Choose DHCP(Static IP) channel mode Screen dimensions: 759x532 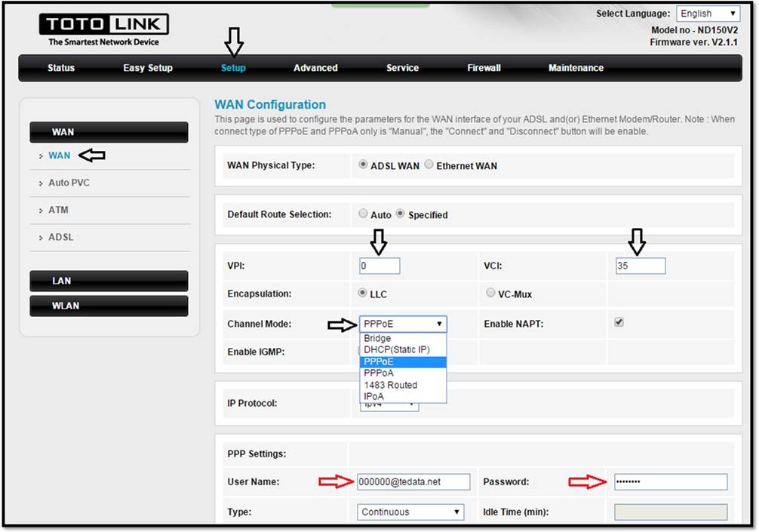[403, 349]
